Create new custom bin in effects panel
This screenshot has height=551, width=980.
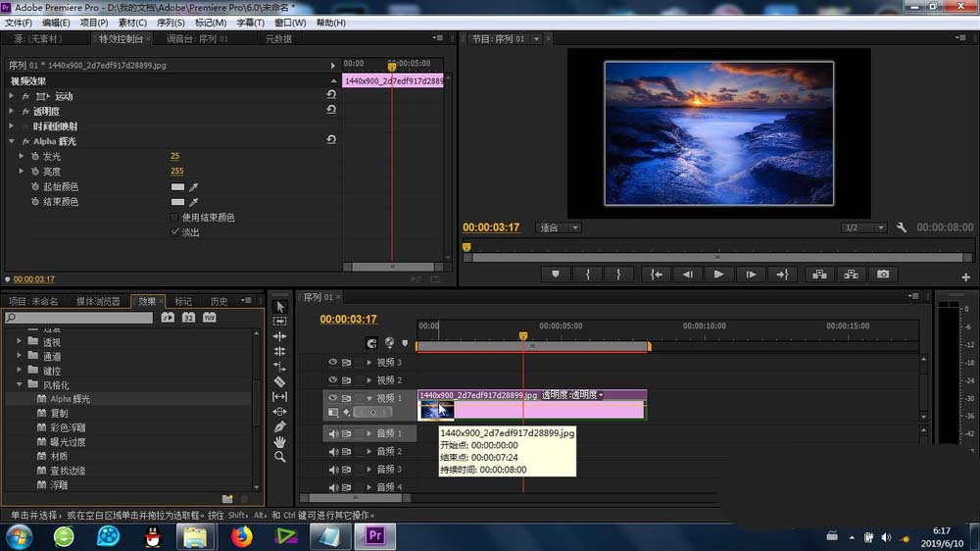coord(227,499)
